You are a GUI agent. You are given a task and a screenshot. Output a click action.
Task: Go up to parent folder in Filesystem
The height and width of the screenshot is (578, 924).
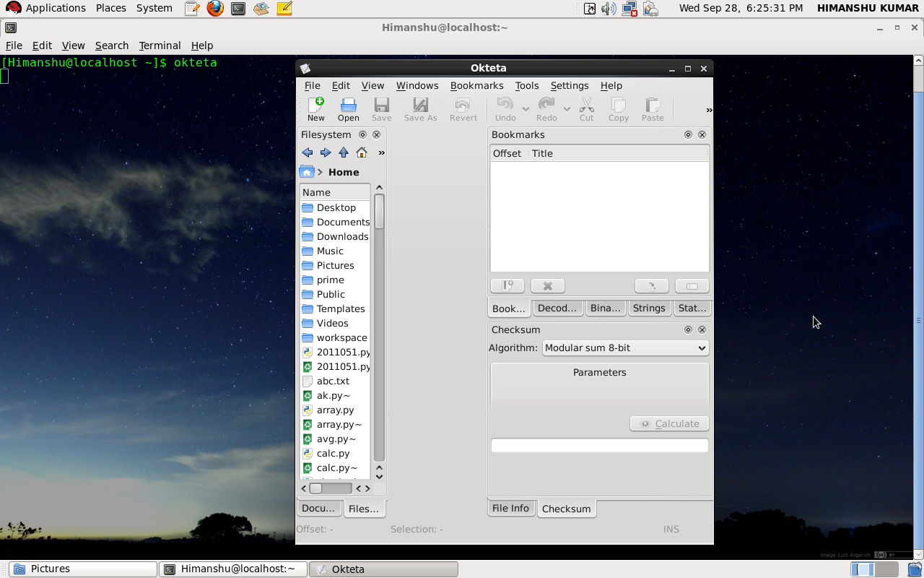(x=344, y=152)
